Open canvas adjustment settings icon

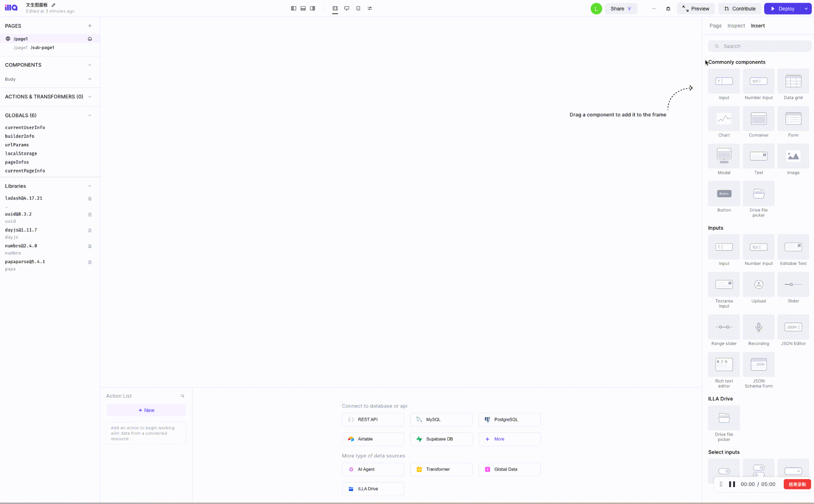pos(370,8)
